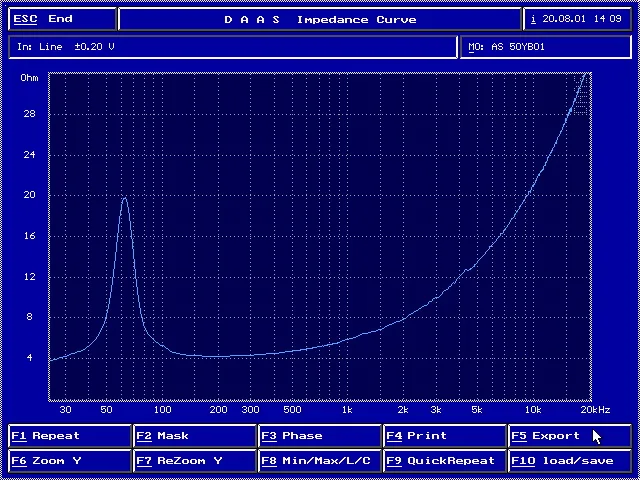The image size is (640, 480).
Task: Click the 10k frequency label
Action: click(x=533, y=409)
